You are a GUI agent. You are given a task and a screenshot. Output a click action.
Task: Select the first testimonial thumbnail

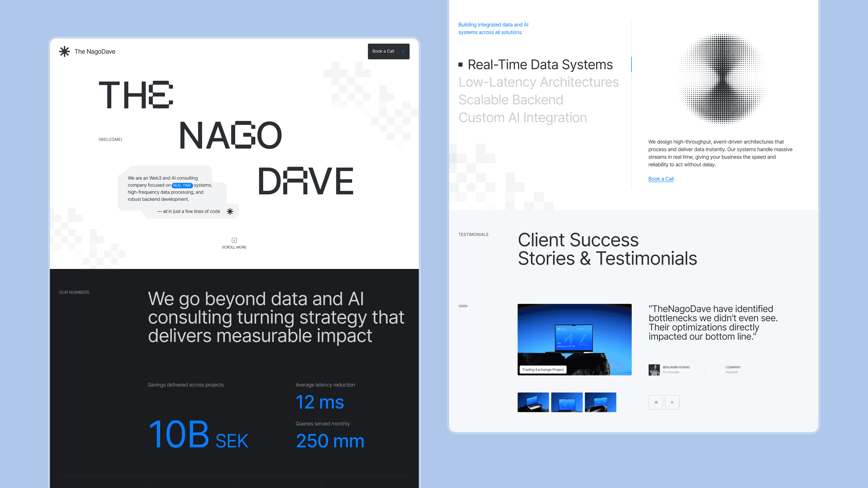pyautogui.click(x=533, y=402)
